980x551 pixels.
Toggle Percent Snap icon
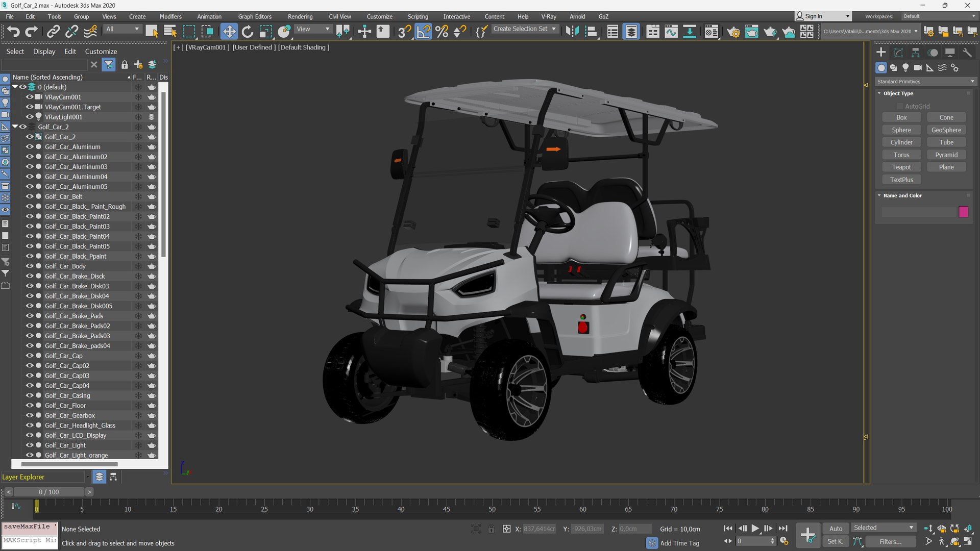(x=442, y=32)
